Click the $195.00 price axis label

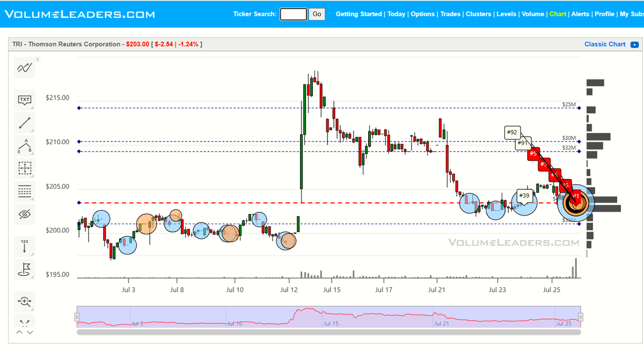pos(57,274)
